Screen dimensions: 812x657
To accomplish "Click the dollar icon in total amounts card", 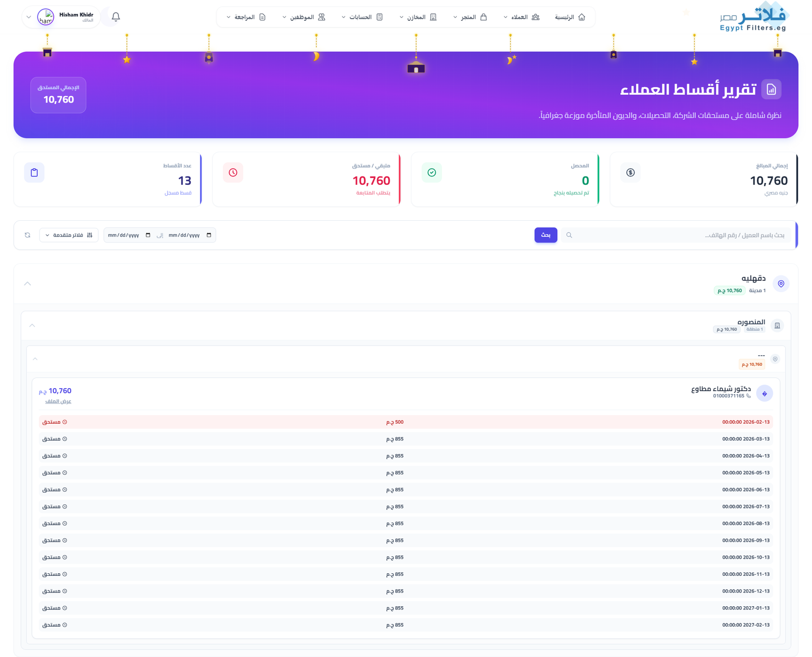I will click(630, 172).
